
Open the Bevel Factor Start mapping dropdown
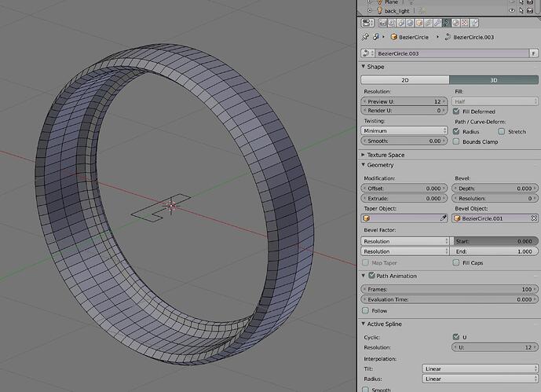[x=404, y=241]
